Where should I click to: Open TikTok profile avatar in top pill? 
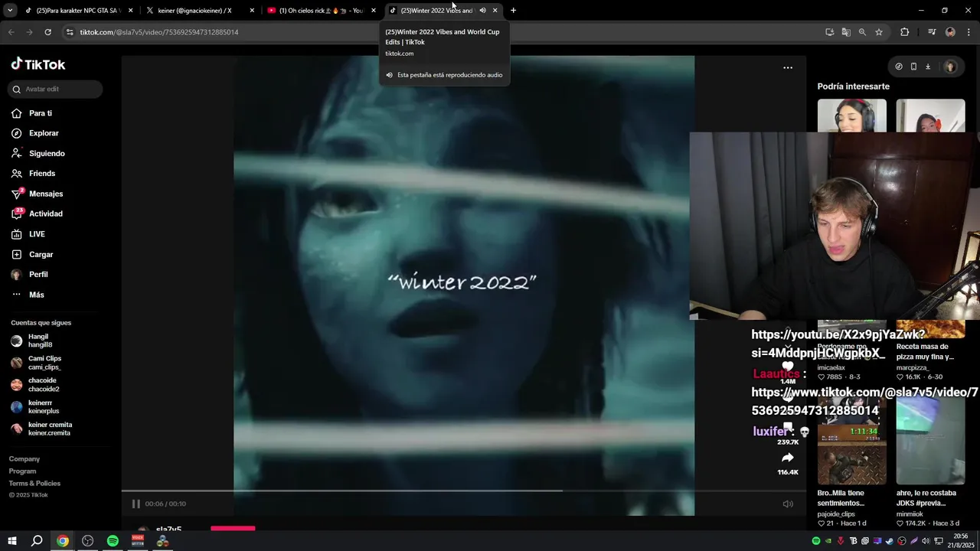tap(950, 67)
